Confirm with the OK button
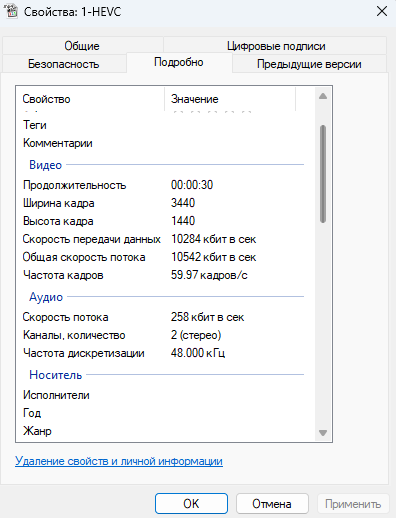The height and width of the screenshot is (518, 396). (191, 504)
